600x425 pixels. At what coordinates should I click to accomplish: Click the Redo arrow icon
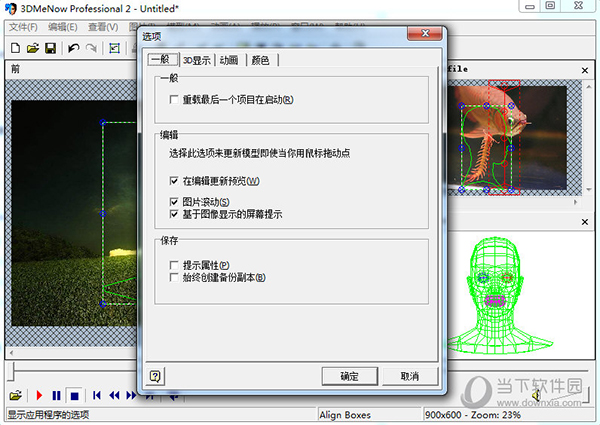(91, 48)
